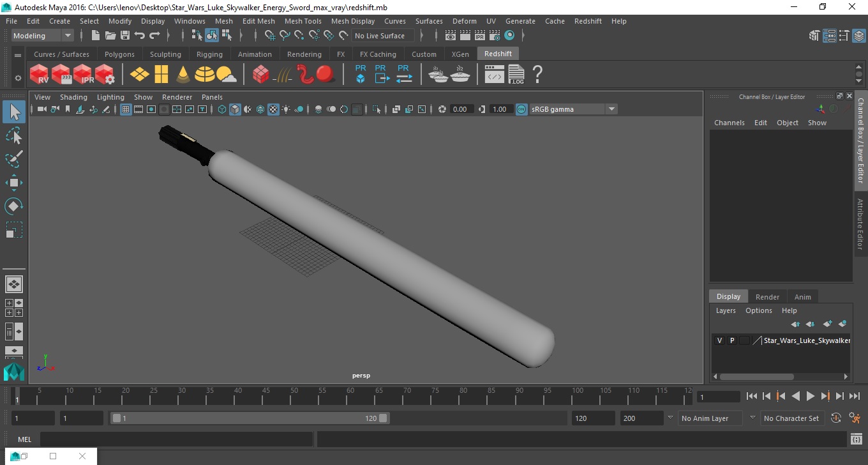Activate the Lasso Select tool

pyautogui.click(x=14, y=135)
